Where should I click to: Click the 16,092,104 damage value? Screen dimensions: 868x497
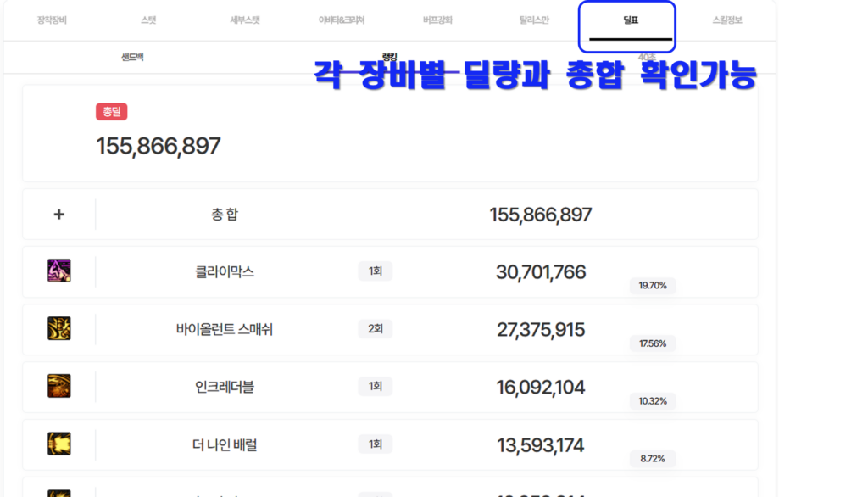pos(541,388)
